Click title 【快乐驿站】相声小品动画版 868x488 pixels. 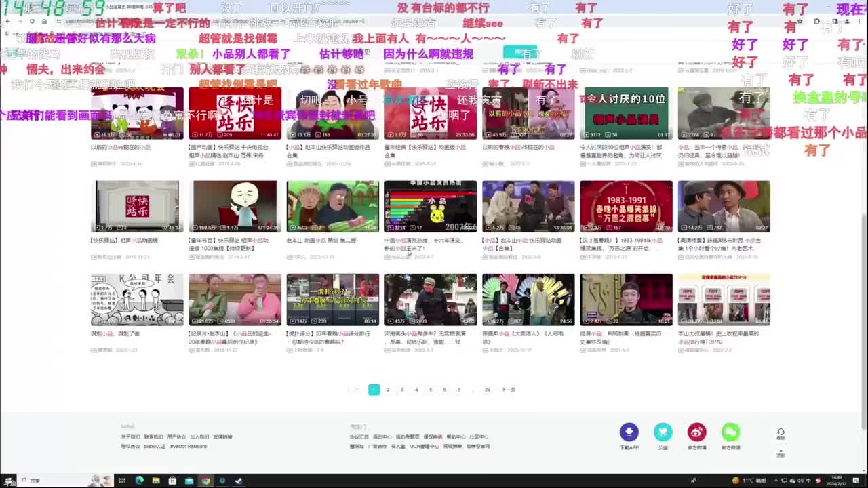click(125, 240)
